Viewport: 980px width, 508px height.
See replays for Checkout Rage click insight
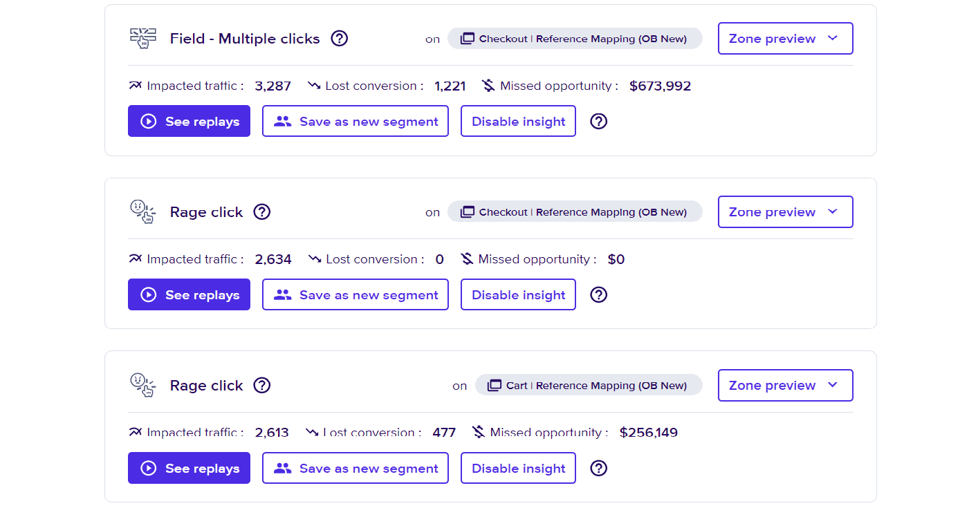coord(189,295)
